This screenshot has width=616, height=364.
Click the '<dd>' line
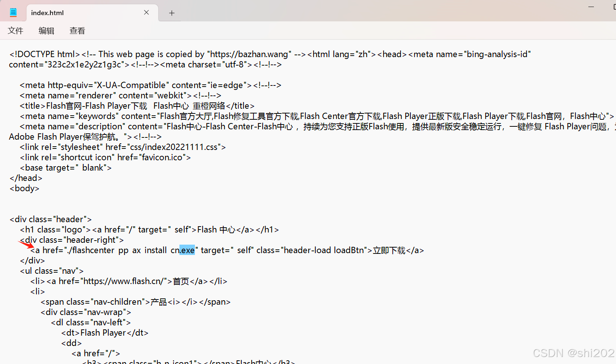pos(71,343)
